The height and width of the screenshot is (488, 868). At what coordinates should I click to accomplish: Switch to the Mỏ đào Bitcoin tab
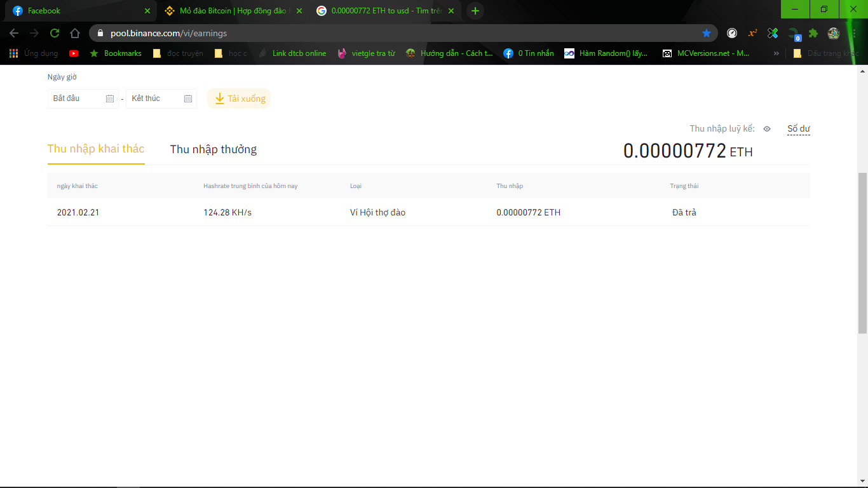pyautogui.click(x=231, y=11)
